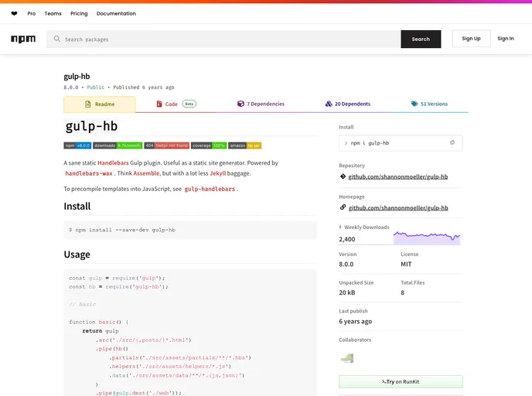Click the Weekly Downloads sparkline chart
This screenshot has height=396, width=532.
(427, 238)
